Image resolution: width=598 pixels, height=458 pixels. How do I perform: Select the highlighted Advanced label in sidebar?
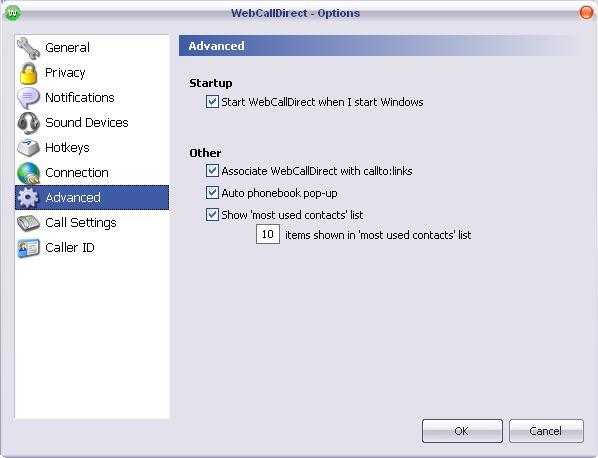click(x=73, y=198)
